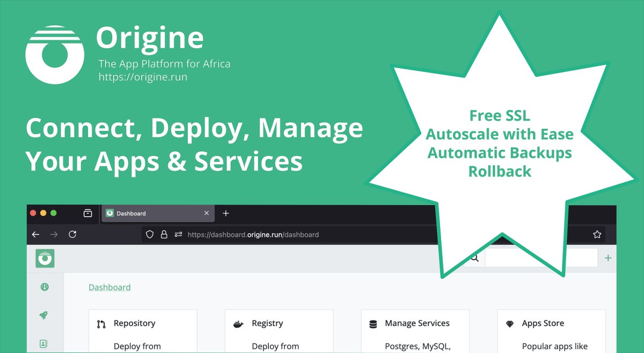Click the https://origine.run banner URL
The height and width of the screenshot is (353, 644).
tap(143, 77)
